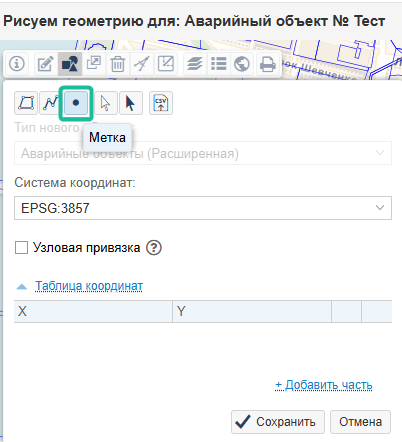Screen dimensions: 402x442
Task: Select the edit object tool
Action: point(45,63)
